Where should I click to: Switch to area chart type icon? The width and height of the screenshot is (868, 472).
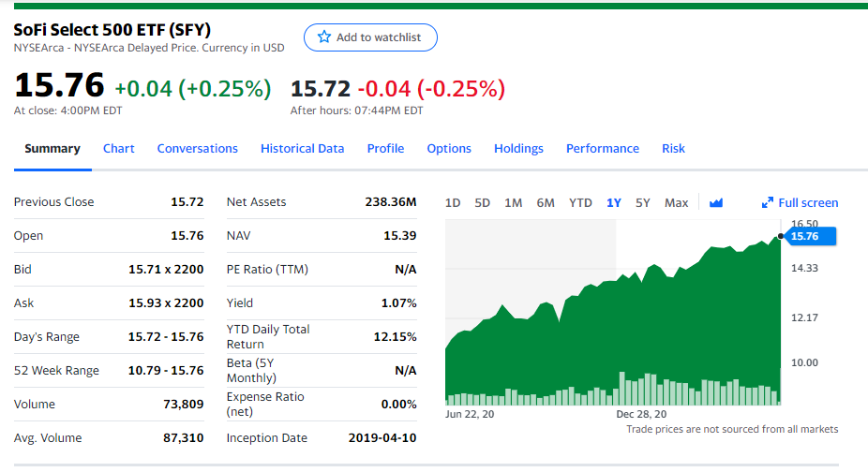point(716,202)
